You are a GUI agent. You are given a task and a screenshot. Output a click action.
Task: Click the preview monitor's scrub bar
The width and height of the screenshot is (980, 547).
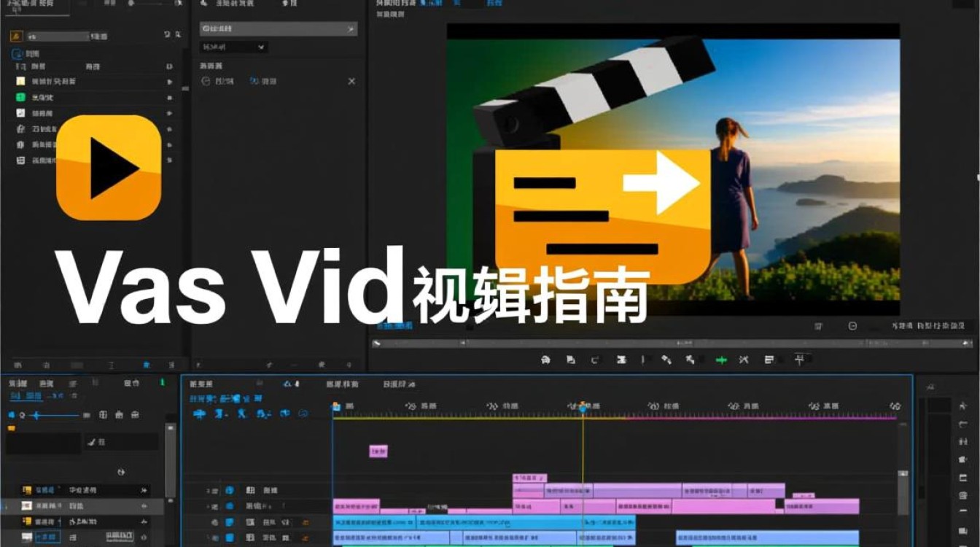(671, 344)
